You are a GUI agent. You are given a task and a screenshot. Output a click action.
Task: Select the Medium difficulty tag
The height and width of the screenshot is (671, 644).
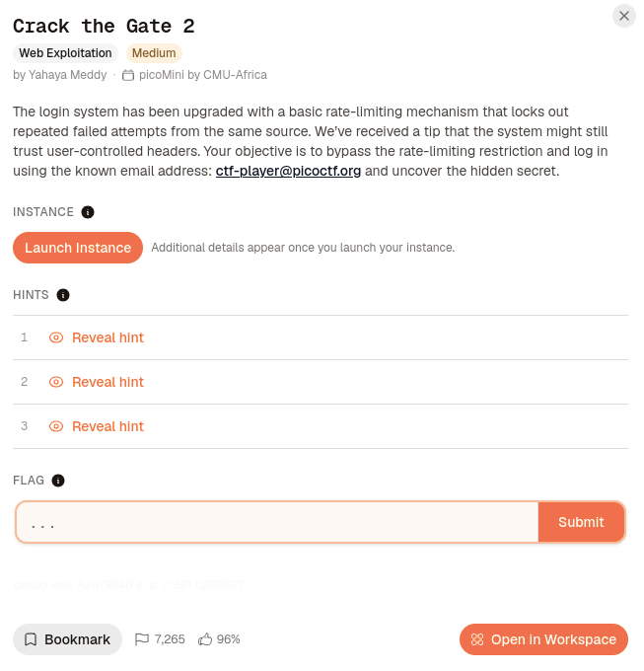[x=154, y=53]
